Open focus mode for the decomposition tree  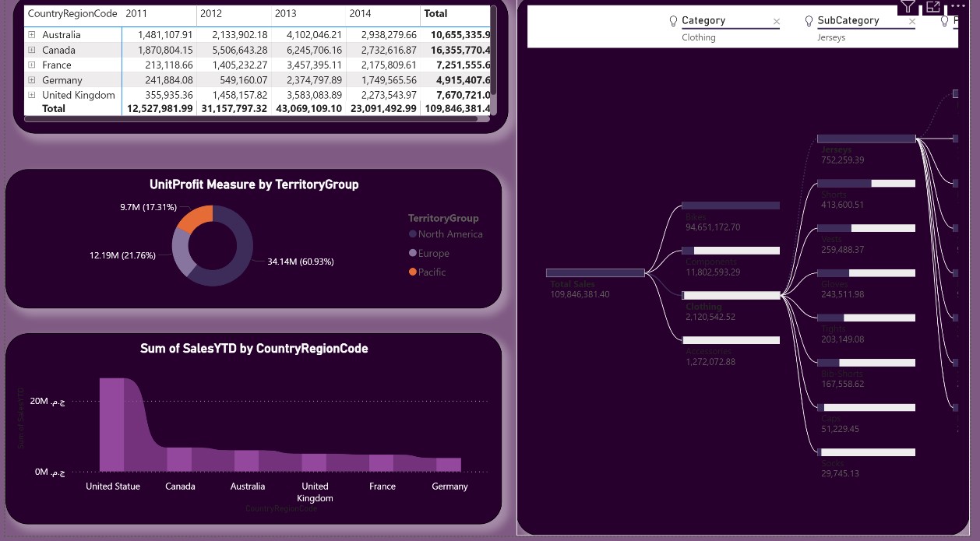click(933, 6)
